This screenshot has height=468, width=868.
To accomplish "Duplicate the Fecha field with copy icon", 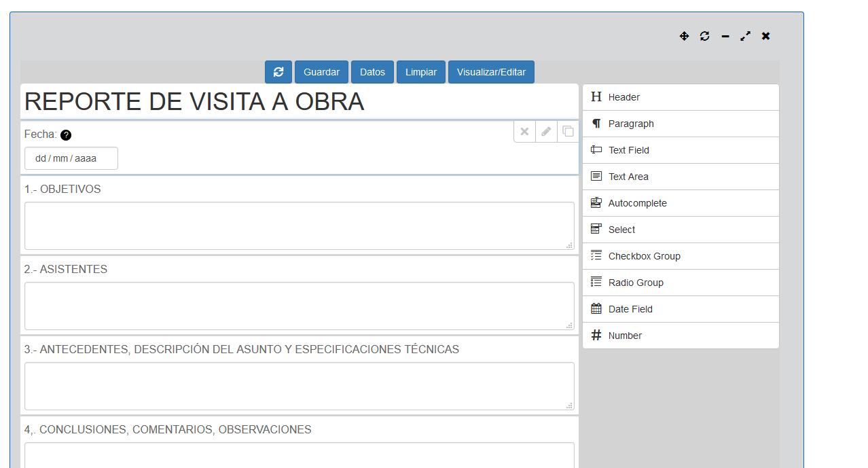I will pos(568,132).
